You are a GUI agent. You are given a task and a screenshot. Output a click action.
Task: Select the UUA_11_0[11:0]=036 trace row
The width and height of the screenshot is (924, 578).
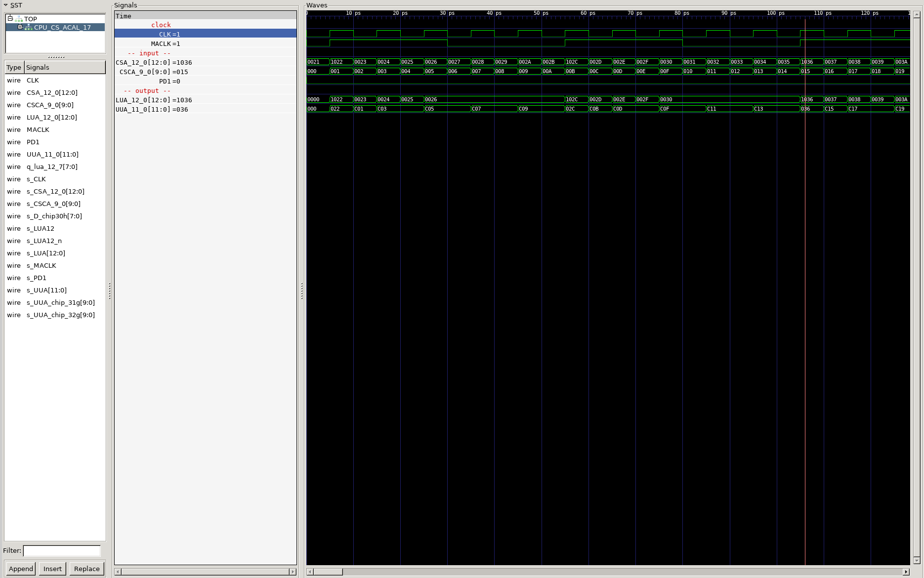click(206, 109)
